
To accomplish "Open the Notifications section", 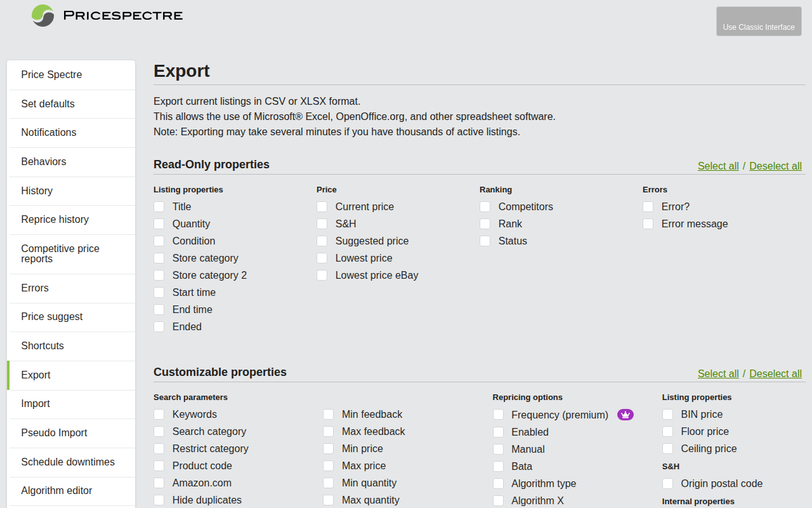I will pyautogui.click(x=49, y=133).
